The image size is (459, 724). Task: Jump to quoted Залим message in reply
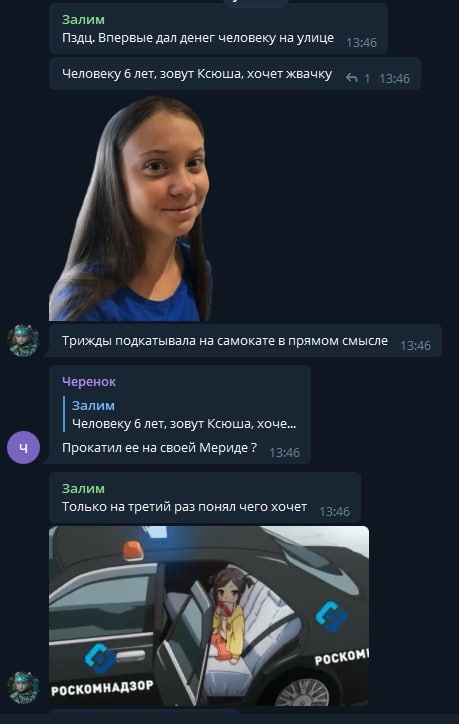183,414
